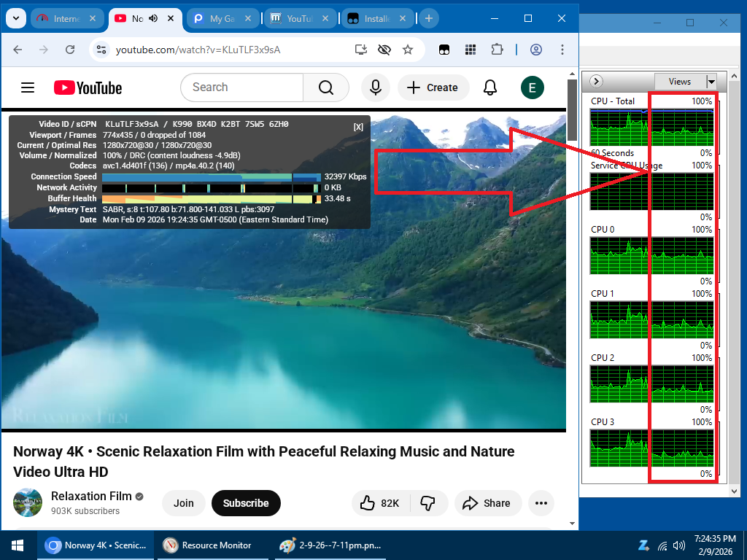Open more actions three-dot button under video
The height and width of the screenshot is (560, 747).
point(541,503)
